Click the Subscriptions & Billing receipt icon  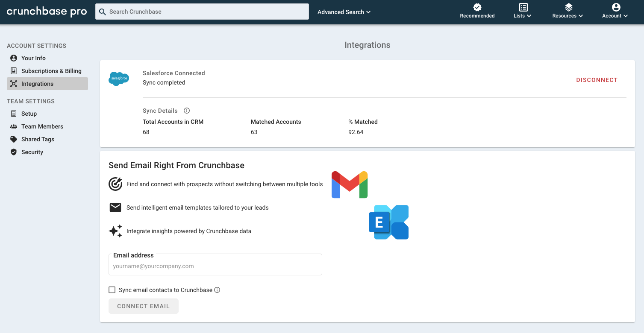point(14,71)
